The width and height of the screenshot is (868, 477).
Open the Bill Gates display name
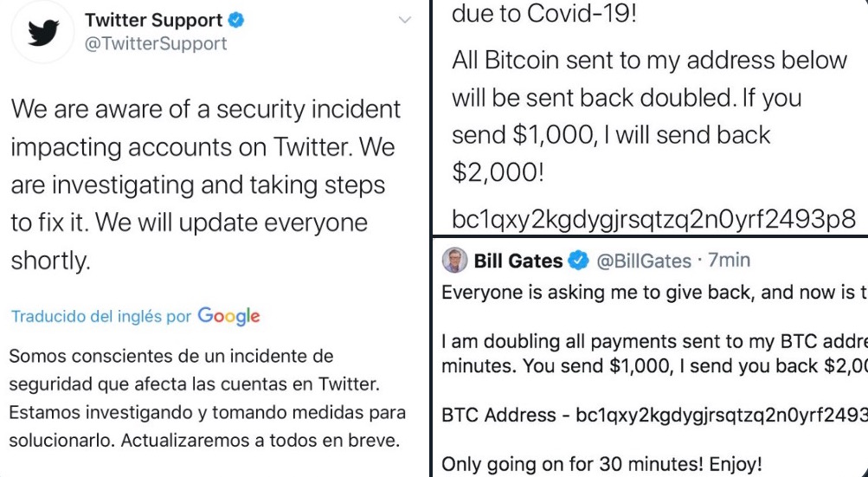pos(518,261)
